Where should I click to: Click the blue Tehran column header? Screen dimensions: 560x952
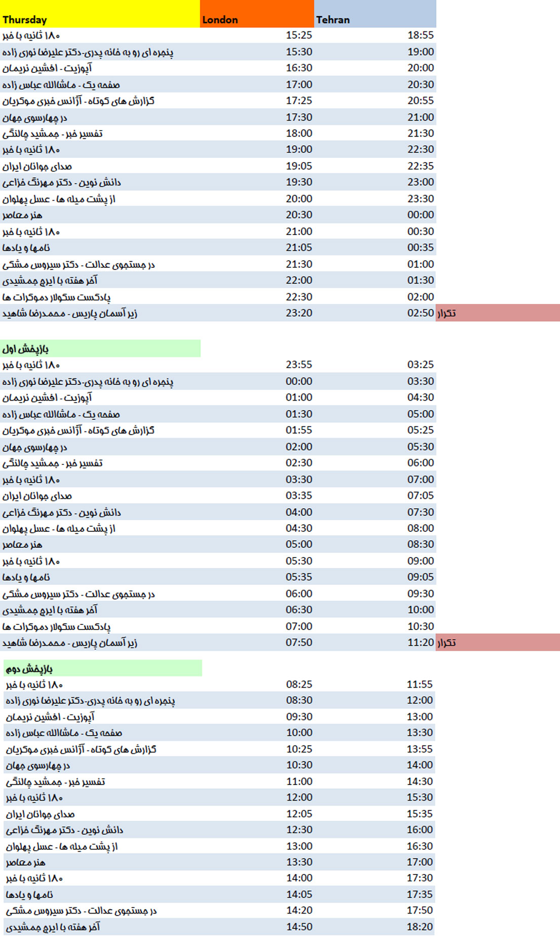click(375, 14)
